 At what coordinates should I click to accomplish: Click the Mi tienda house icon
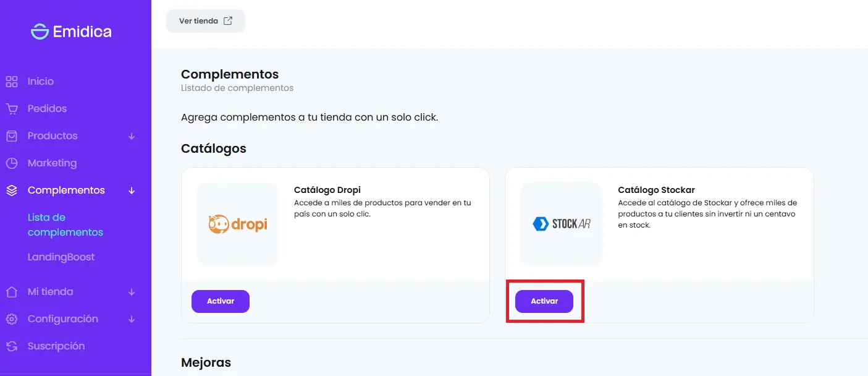[12, 292]
